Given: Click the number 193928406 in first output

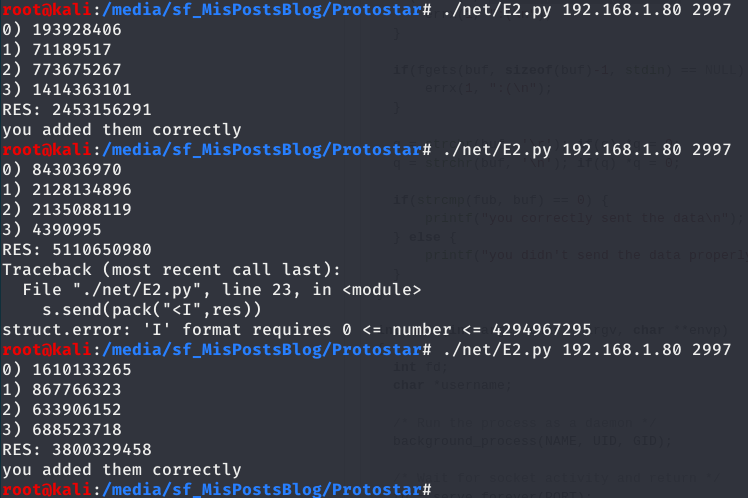Looking at the screenshot, I should point(77,30).
